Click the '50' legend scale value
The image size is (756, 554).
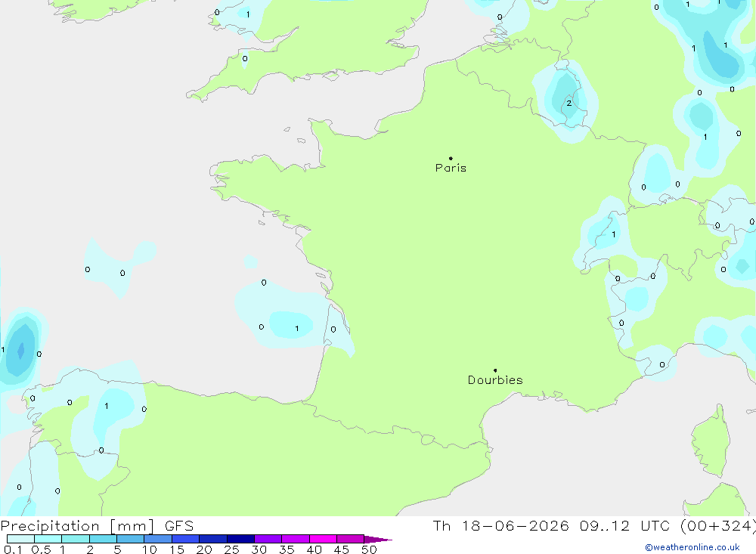click(x=369, y=549)
